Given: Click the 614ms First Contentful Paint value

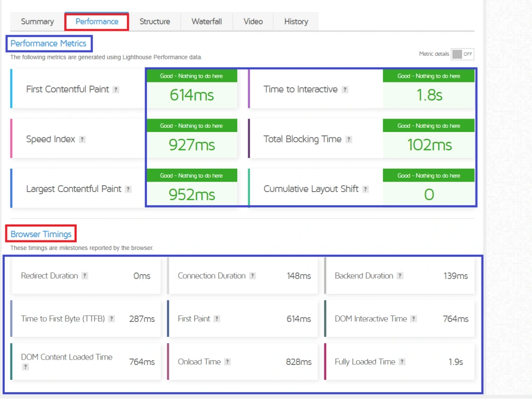Looking at the screenshot, I should [x=192, y=95].
